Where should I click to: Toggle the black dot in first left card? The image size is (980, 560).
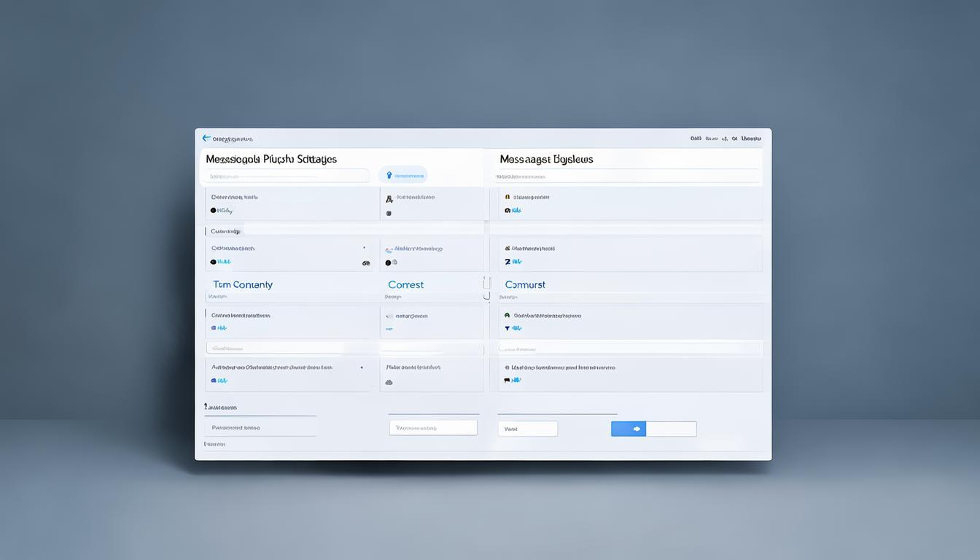pos(214,211)
